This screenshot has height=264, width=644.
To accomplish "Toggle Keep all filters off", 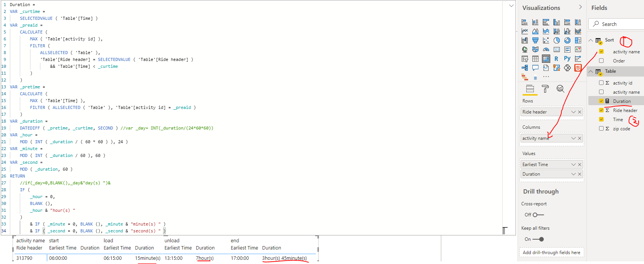I will pyautogui.click(x=538, y=239).
